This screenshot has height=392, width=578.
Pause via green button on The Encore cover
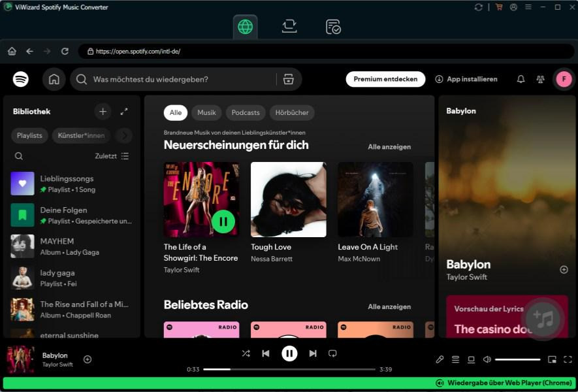point(223,221)
